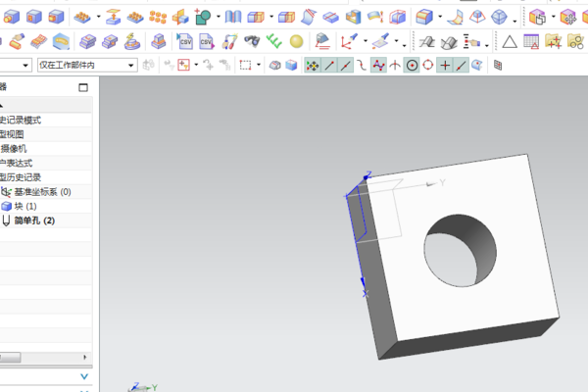Viewport: 588px width, 392px height.
Task: Click the folder icon with circles
Action: click(575, 41)
